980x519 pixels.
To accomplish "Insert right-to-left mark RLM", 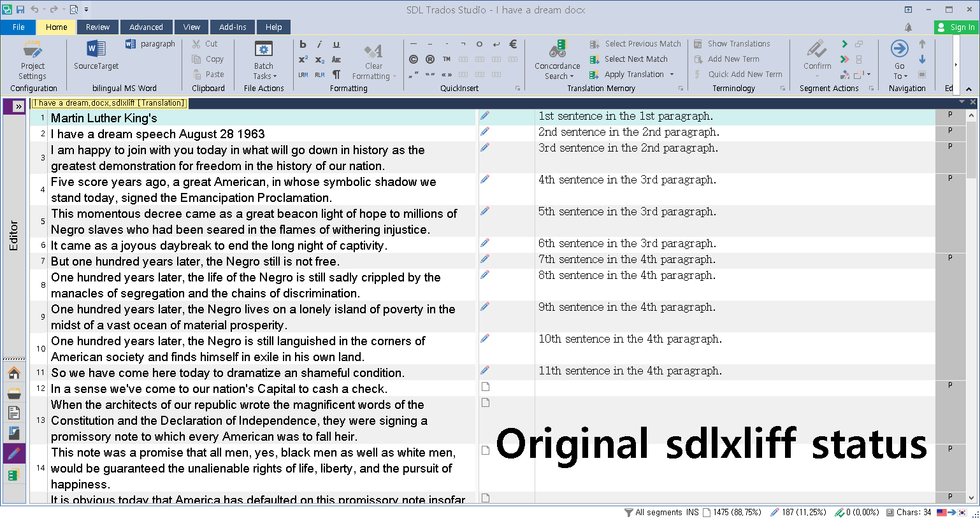I will [319, 75].
